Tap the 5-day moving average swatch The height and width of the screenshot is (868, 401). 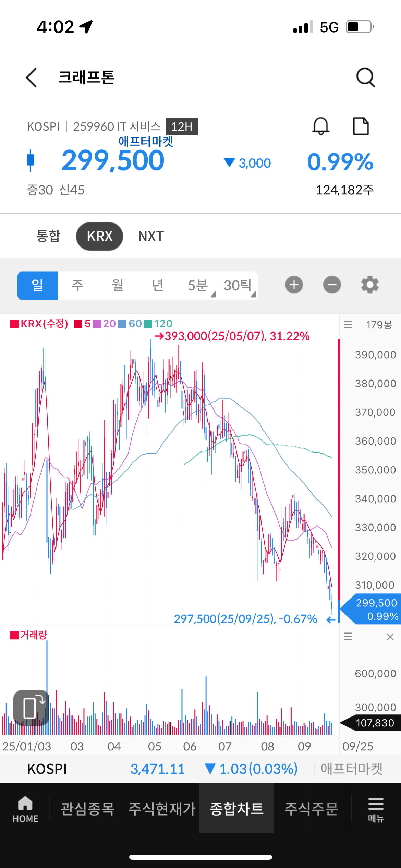(78, 324)
